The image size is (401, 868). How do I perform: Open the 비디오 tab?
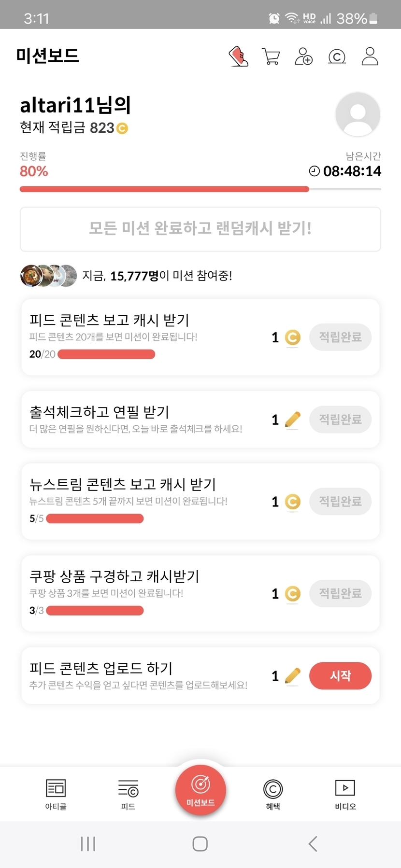pyautogui.click(x=345, y=794)
